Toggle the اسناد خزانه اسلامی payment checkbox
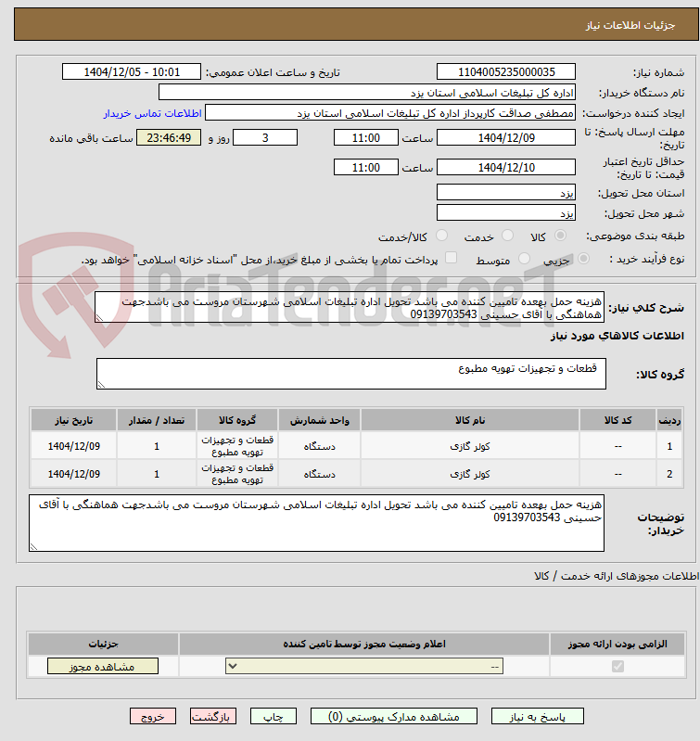The height and width of the screenshot is (741, 700). (x=452, y=258)
